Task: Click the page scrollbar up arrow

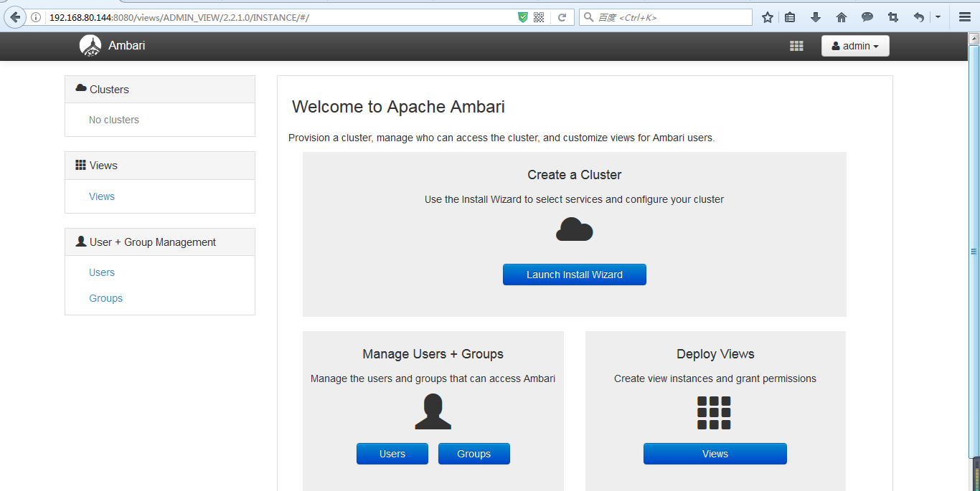Action: click(x=974, y=39)
